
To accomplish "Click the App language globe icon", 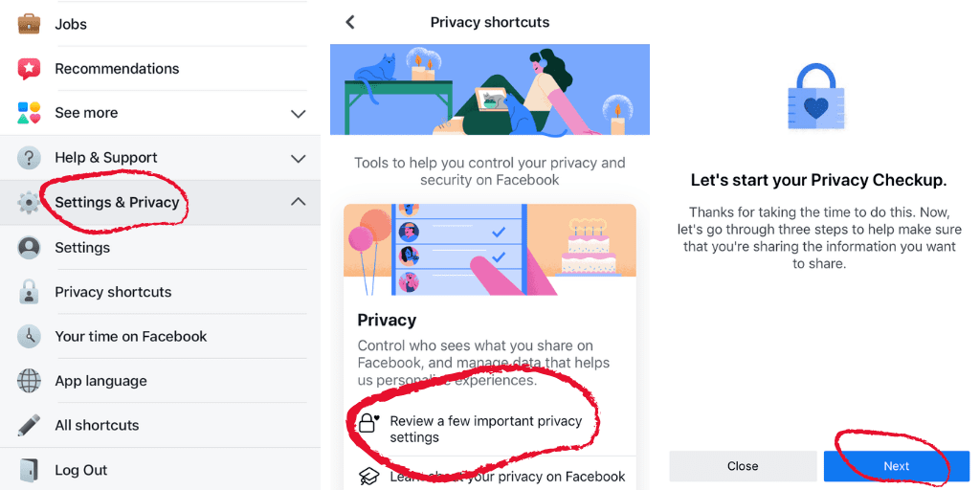I will point(30,381).
